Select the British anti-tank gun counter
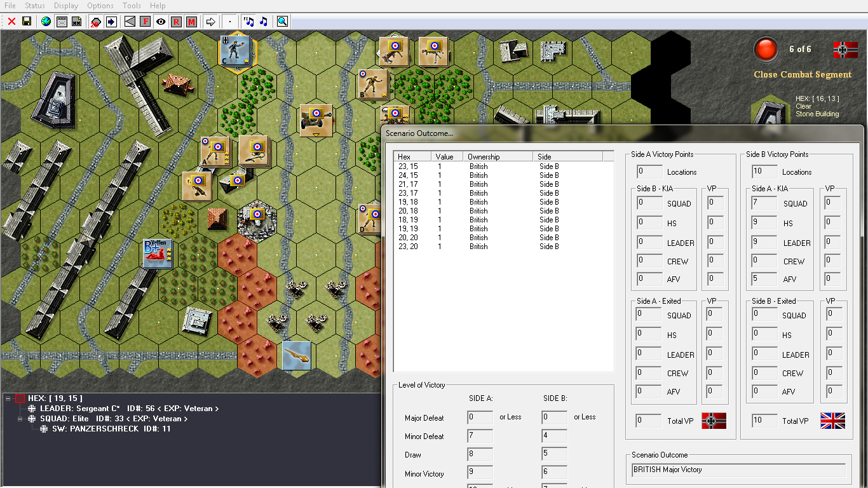 click(316, 119)
